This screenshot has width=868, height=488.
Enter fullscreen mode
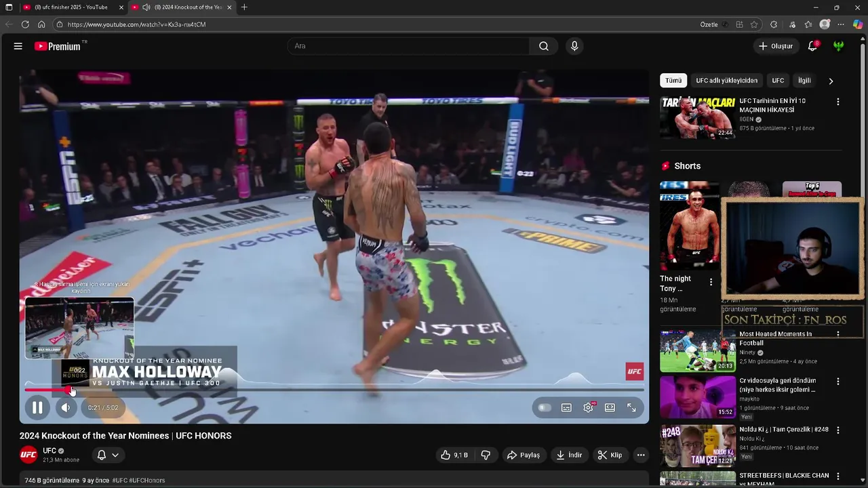[631, 407]
